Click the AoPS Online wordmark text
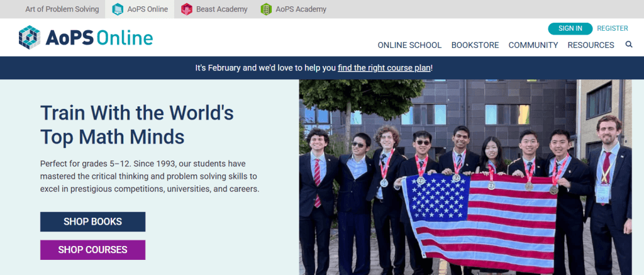Image resolution: width=644 pixels, height=275 pixels. (99, 38)
